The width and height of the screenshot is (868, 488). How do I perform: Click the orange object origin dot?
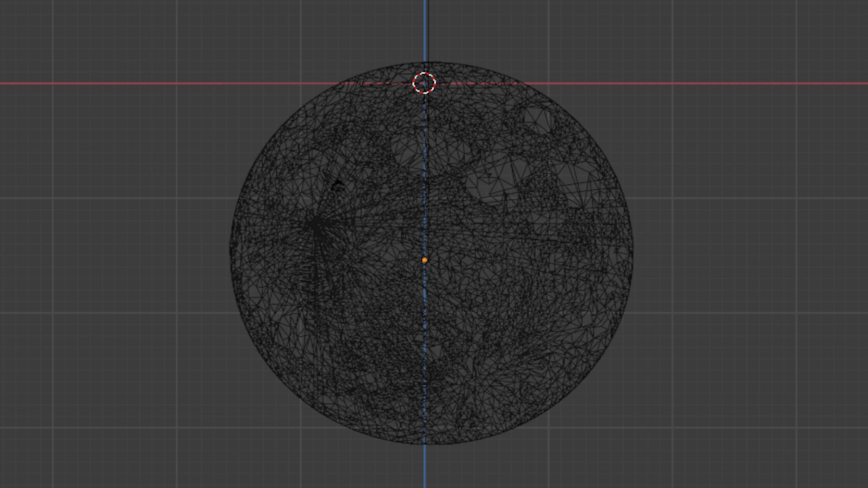425,260
